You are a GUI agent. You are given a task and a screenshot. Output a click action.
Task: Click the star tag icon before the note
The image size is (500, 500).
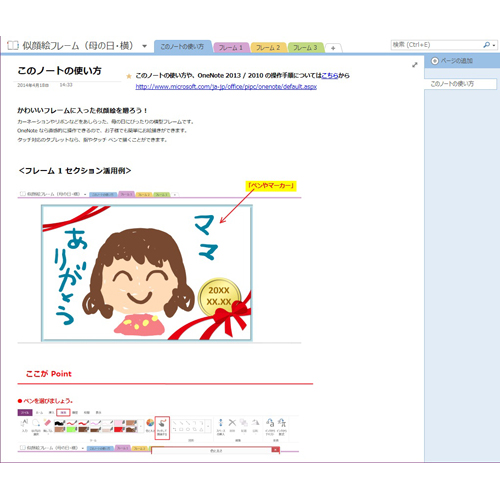129,76
